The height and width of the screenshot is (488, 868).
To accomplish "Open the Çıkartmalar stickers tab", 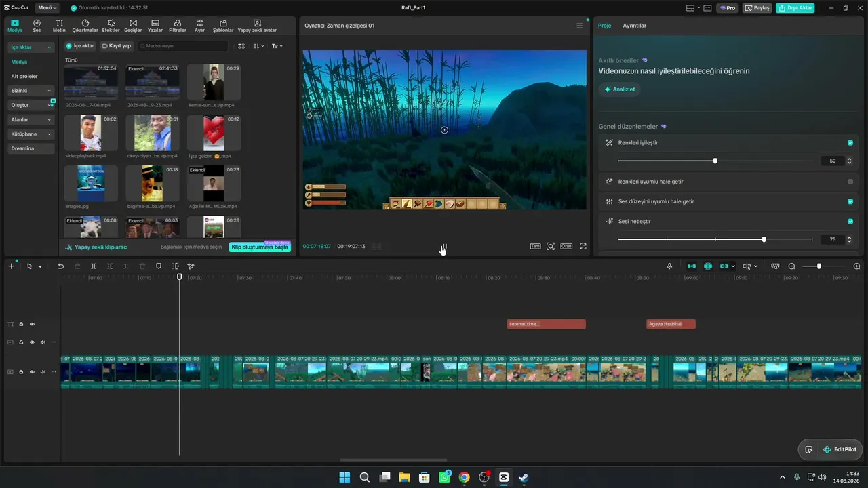I will [x=85, y=26].
